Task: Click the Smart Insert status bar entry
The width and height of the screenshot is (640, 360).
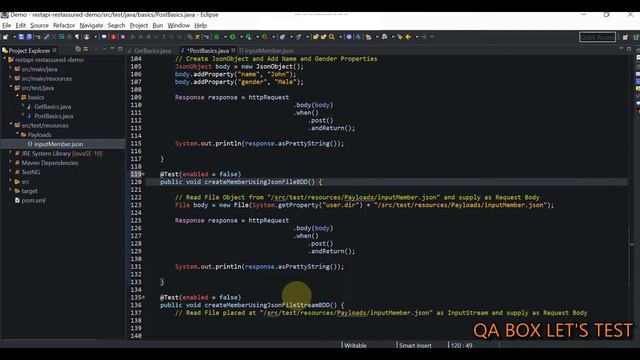Action: 415,345
